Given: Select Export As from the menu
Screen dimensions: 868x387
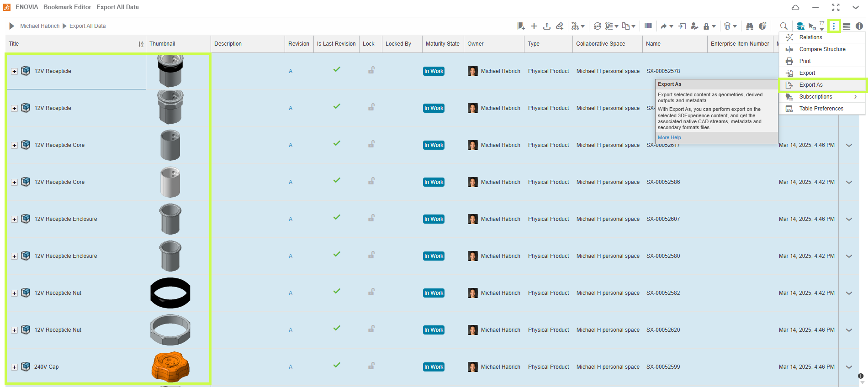Looking at the screenshot, I should [x=810, y=85].
